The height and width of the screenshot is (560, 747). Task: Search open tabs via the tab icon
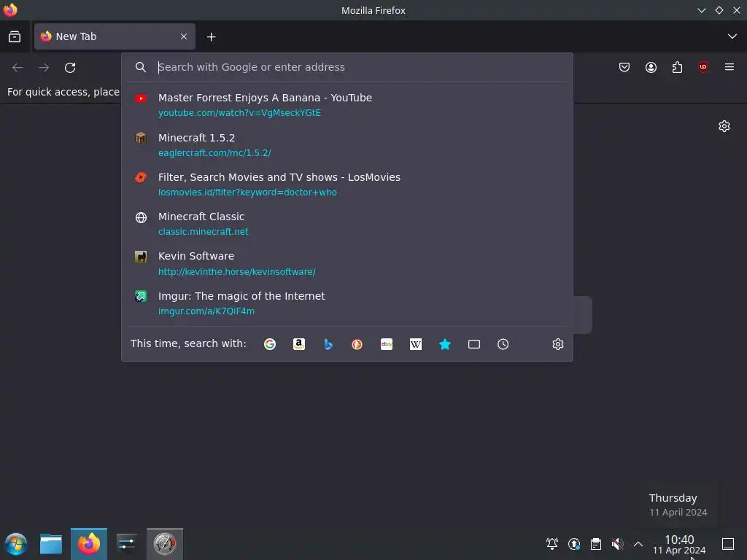(474, 344)
